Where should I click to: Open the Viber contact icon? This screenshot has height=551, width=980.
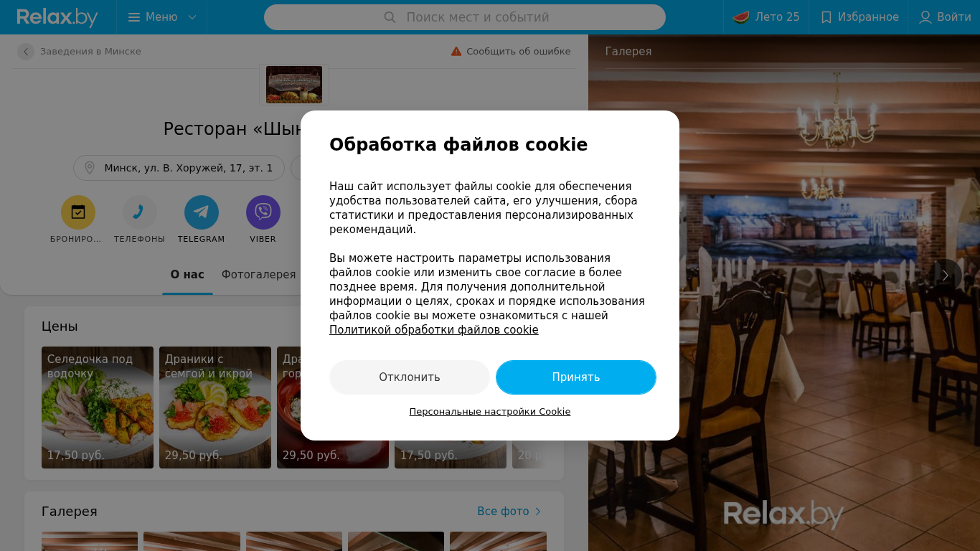pos(263,212)
